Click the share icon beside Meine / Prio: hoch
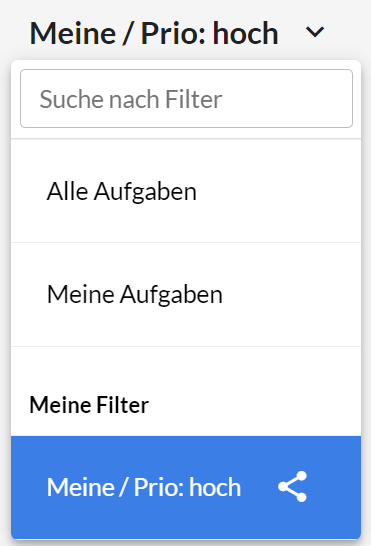 point(292,486)
